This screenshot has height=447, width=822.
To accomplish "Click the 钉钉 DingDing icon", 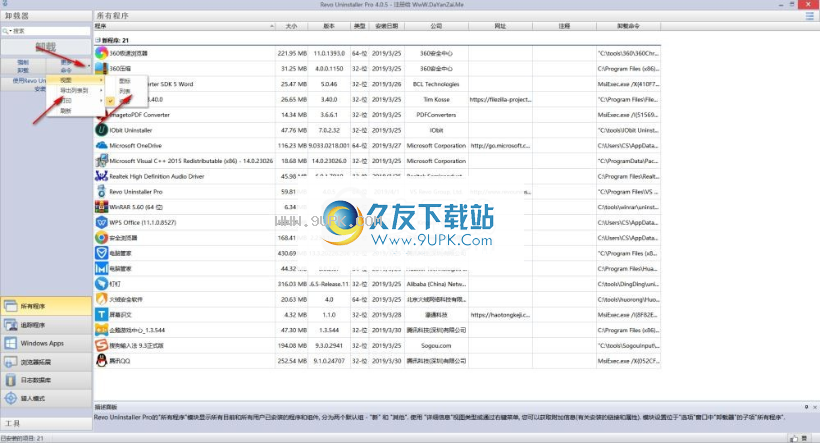I will (101, 284).
